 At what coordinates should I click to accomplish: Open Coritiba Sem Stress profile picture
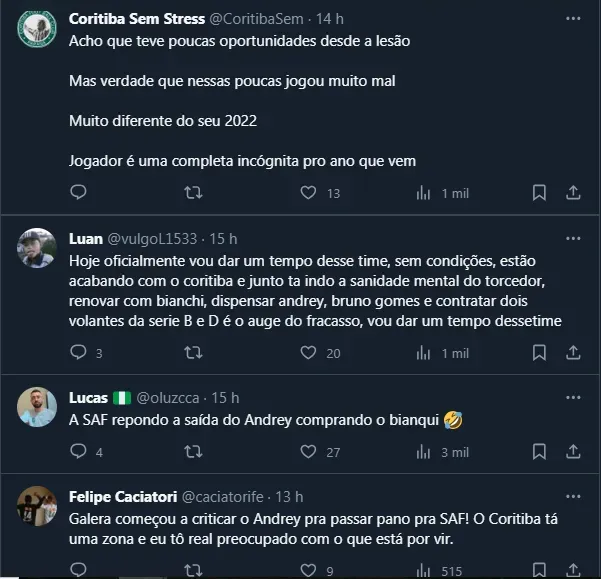click(x=38, y=27)
